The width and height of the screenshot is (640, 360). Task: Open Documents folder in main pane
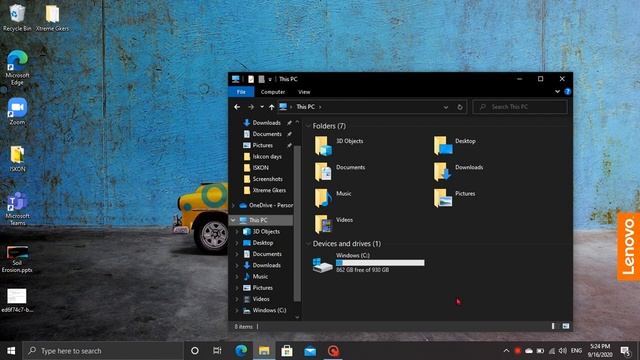tap(340, 171)
